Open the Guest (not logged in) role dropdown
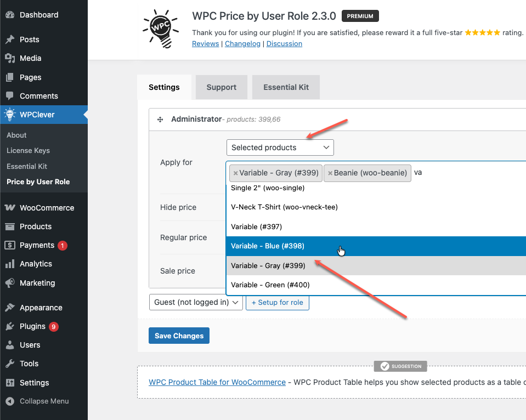 pyautogui.click(x=196, y=302)
